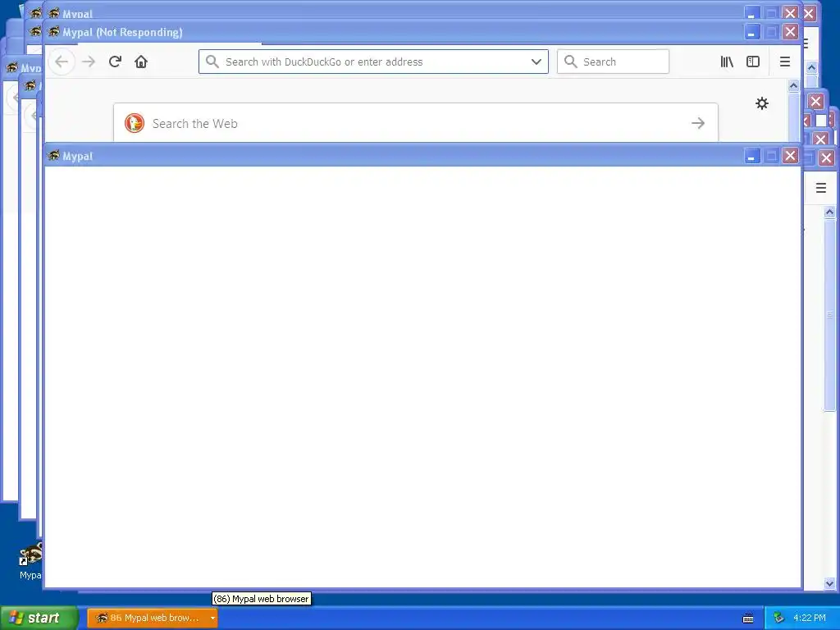Open the hamburger menu in Not Responding window
840x630 pixels.
[x=785, y=62]
